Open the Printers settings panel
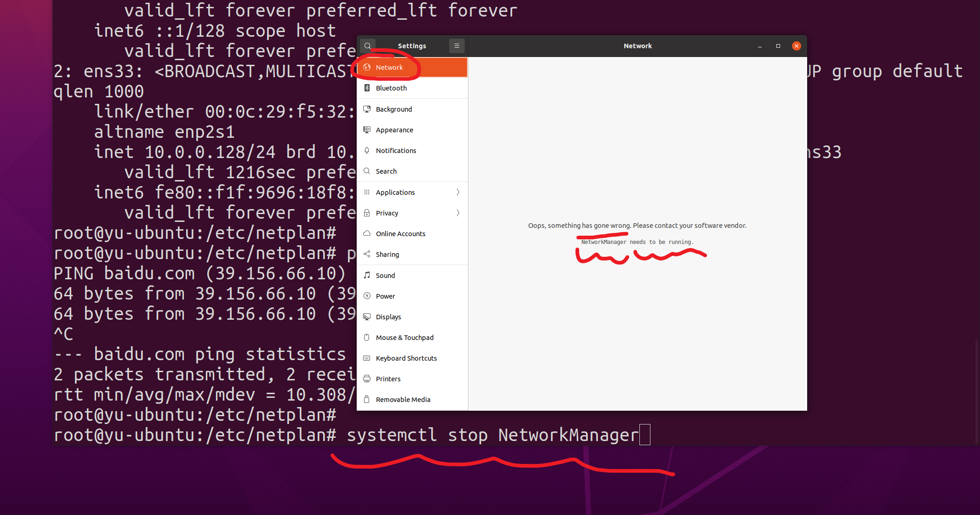This screenshot has height=515, width=980. pyautogui.click(x=412, y=379)
